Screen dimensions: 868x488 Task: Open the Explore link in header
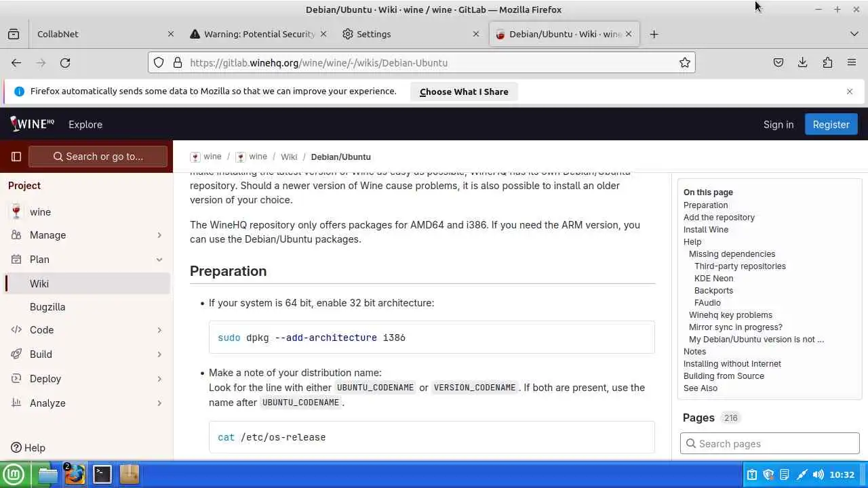[85, 124]
